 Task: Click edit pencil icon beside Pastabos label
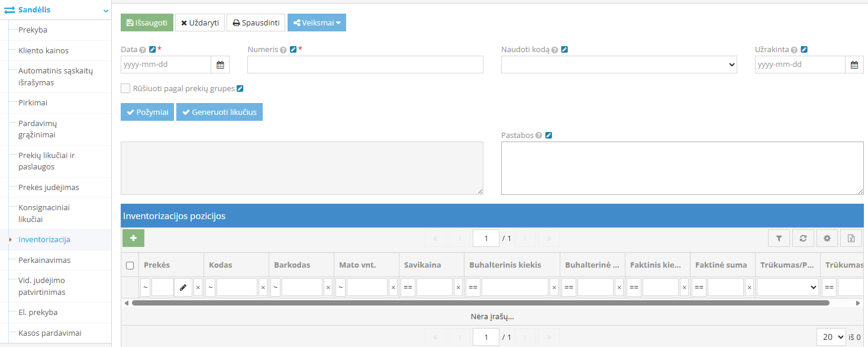coord(548,136)
